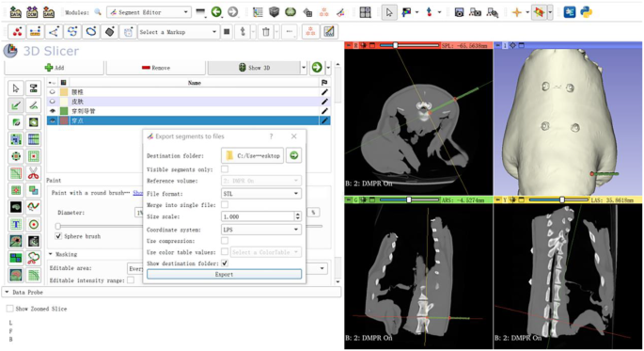This screenshot has width=644, height=351.
Task: Click the view layout grid icon
Action: [x=365, y=12]
